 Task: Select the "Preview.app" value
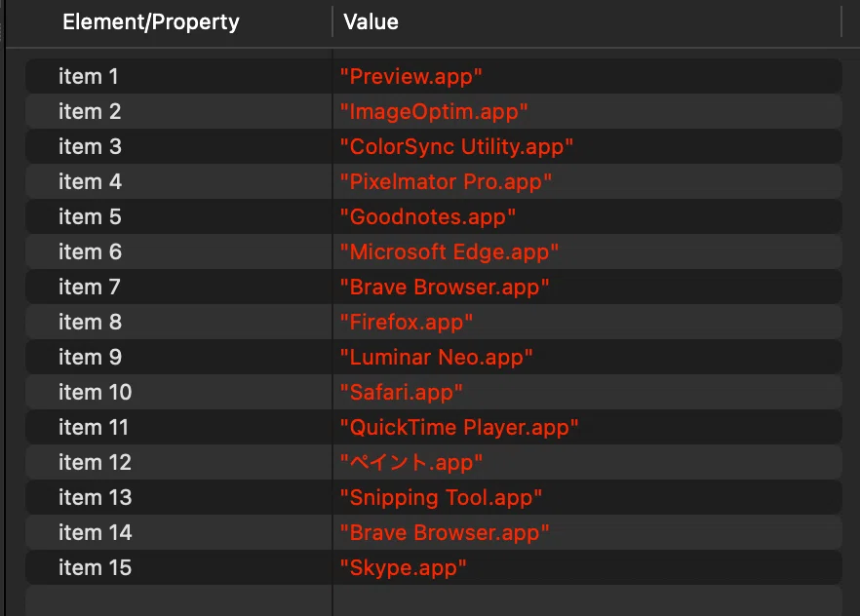tap(410, 77)
